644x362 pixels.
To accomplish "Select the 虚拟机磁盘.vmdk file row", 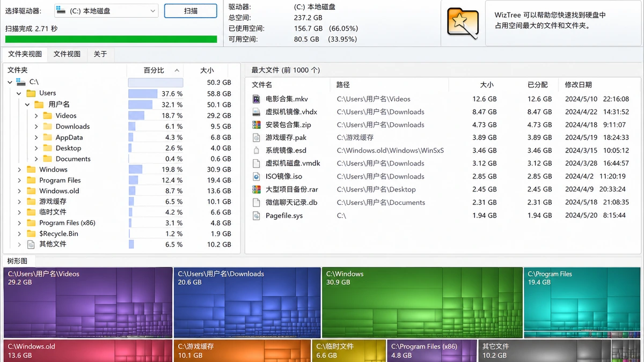I will [x=442, y=164].
